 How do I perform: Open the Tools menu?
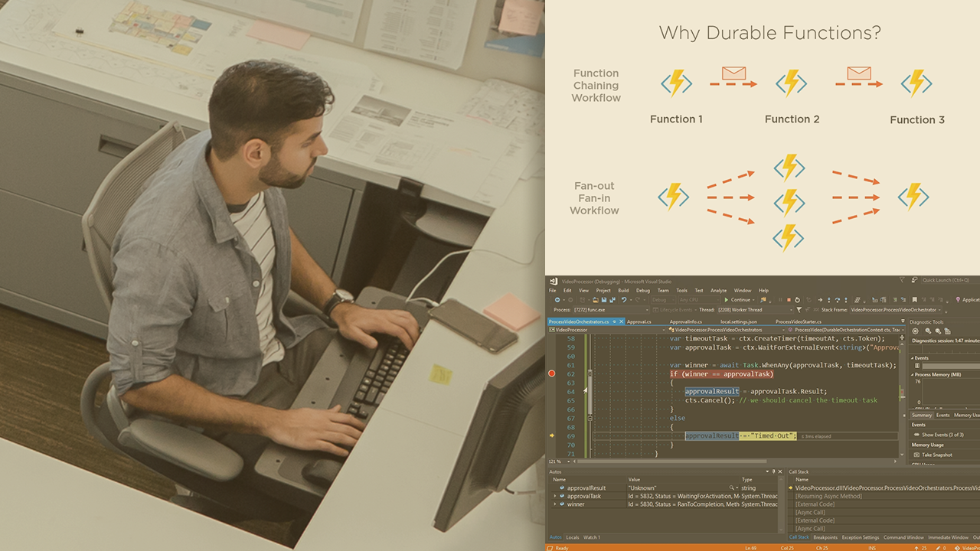tap(682, 291)
